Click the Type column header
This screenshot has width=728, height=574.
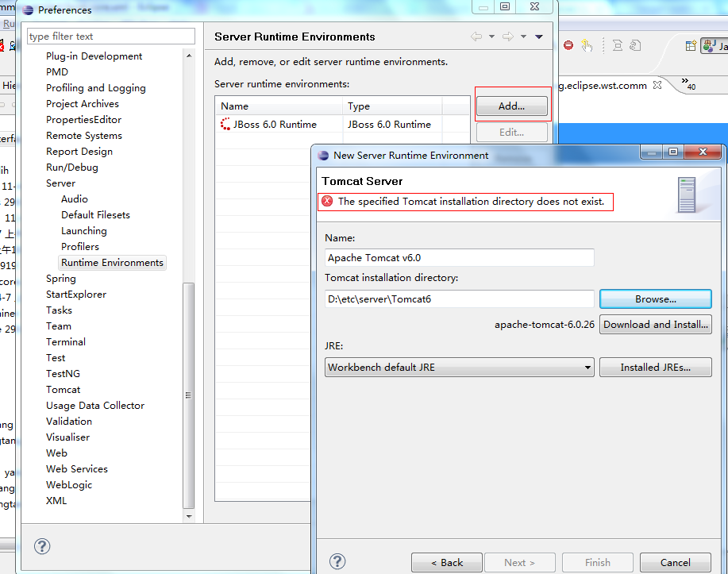point(393,106)
